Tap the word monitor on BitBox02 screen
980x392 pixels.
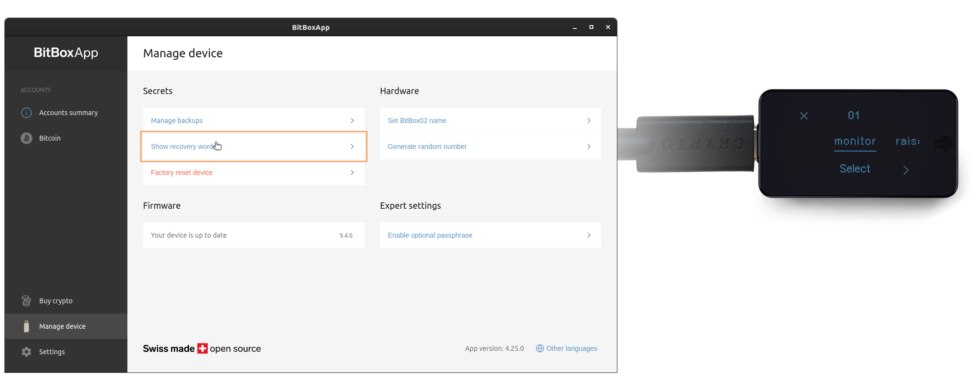point(855,141)
